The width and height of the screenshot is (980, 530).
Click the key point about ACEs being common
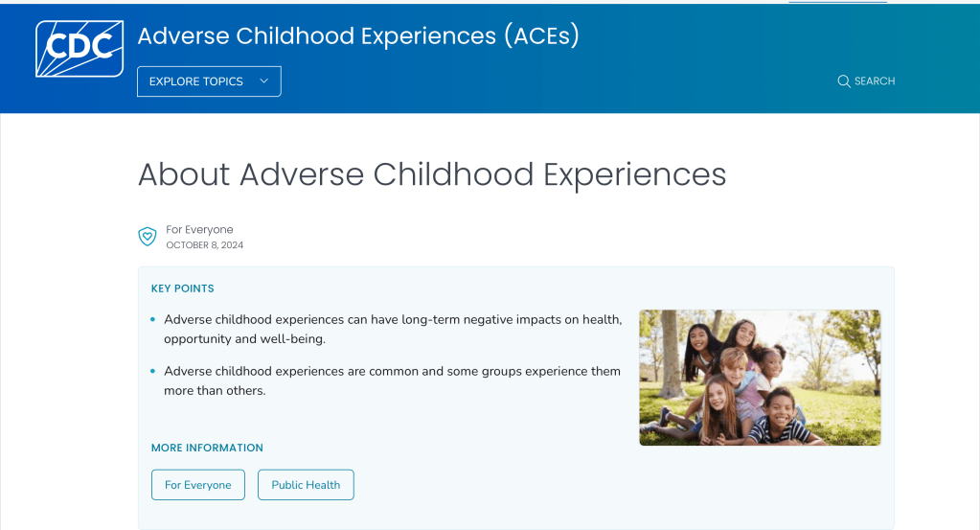click(392, 380)
